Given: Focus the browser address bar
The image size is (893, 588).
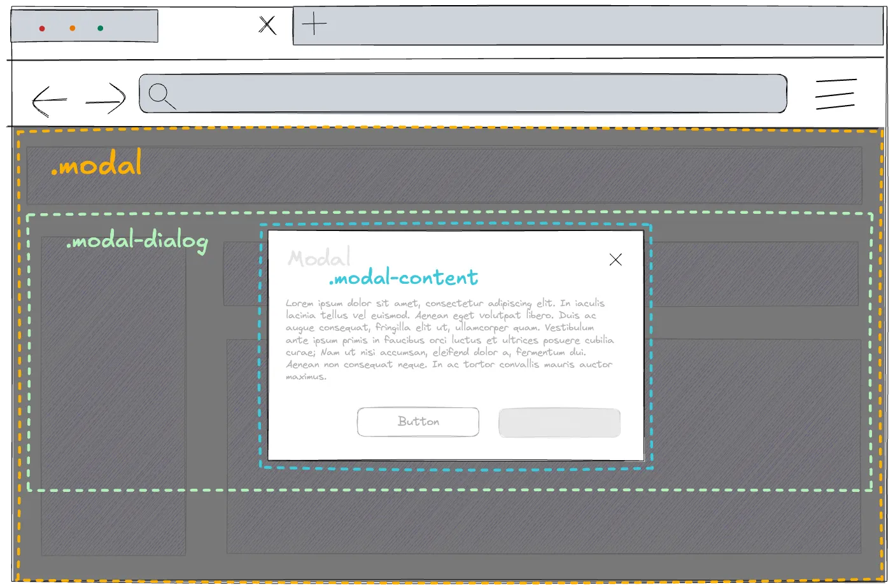Looking at the screenshot, I should coord(471,94).
